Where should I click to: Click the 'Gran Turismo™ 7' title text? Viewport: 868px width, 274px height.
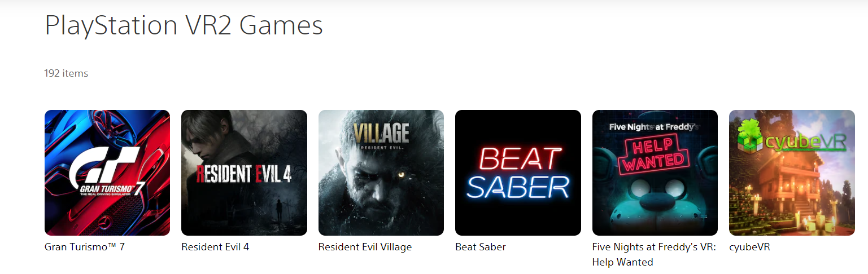click(85, 247)
